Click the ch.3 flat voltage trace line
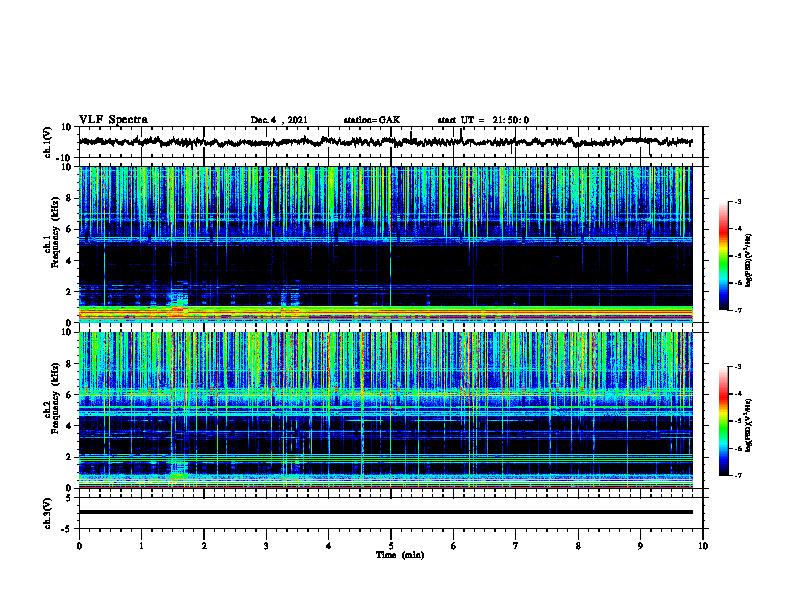This screenshot has height=612, width=792. 386,512
